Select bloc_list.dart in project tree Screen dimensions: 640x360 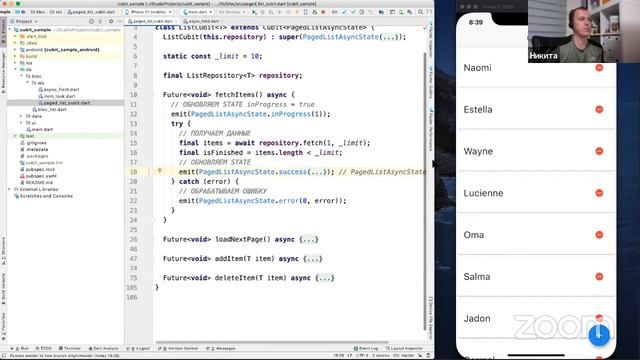tap(49, 109)
